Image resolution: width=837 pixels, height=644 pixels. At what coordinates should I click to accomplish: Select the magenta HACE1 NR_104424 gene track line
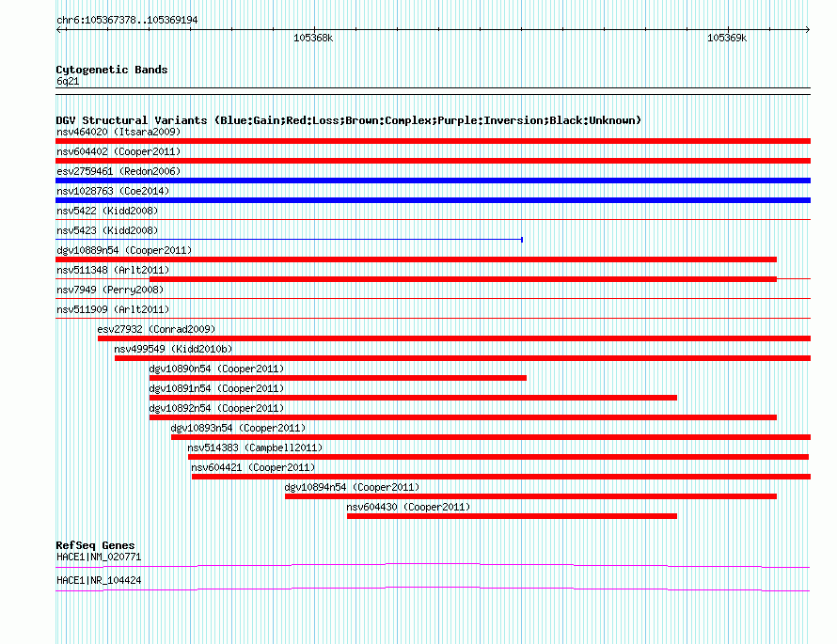(433, 589)
